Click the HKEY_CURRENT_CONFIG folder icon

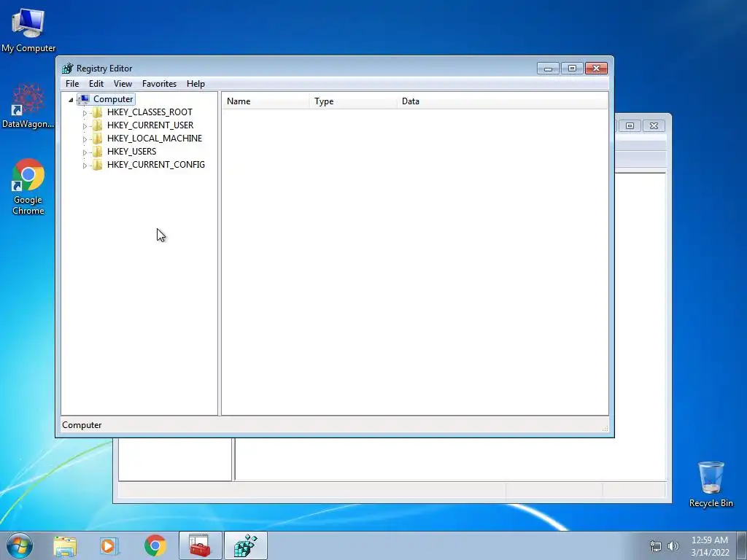click(97, 165)
